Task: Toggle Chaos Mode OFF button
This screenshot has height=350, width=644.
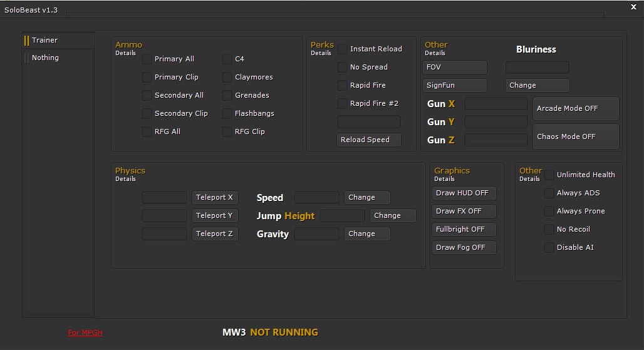Action: 576,136
